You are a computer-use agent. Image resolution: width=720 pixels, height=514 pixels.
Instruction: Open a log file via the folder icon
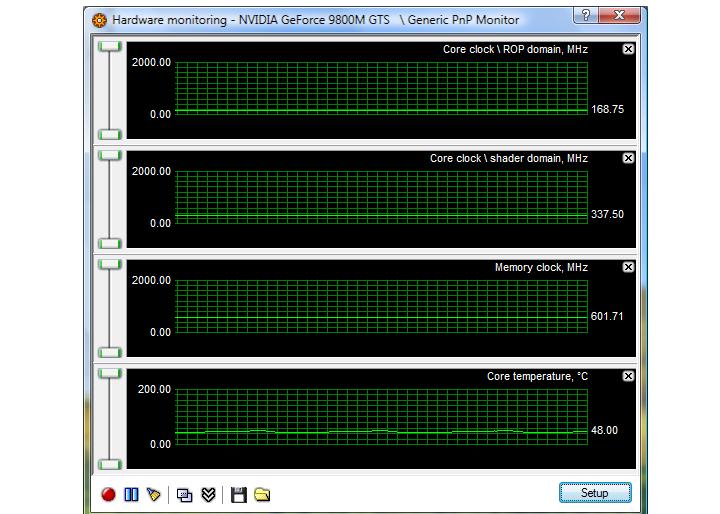[262, 495]
